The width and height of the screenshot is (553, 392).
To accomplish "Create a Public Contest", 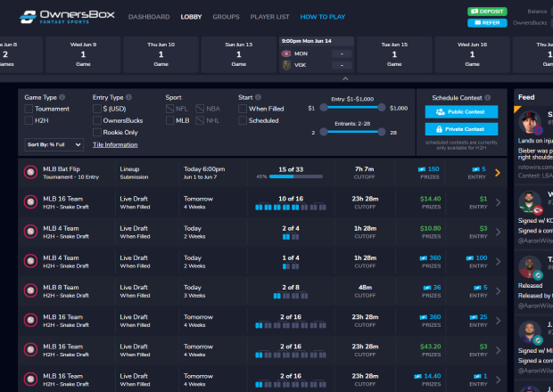I will coord(462,111).
